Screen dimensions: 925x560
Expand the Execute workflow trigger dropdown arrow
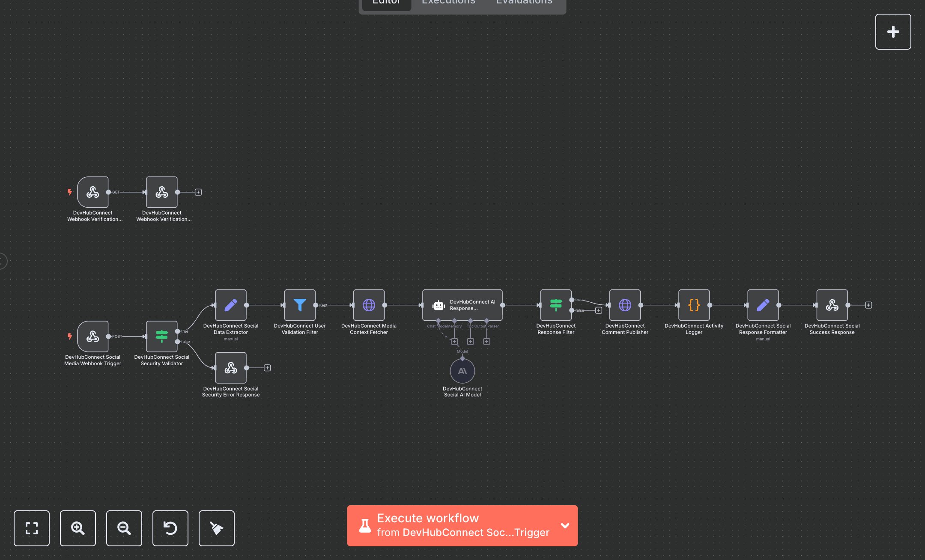point(565,525)
